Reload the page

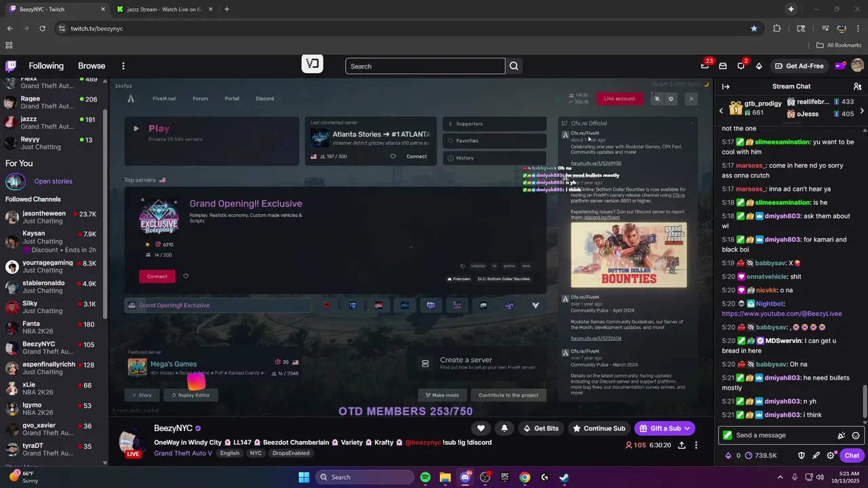pos(43,28)
